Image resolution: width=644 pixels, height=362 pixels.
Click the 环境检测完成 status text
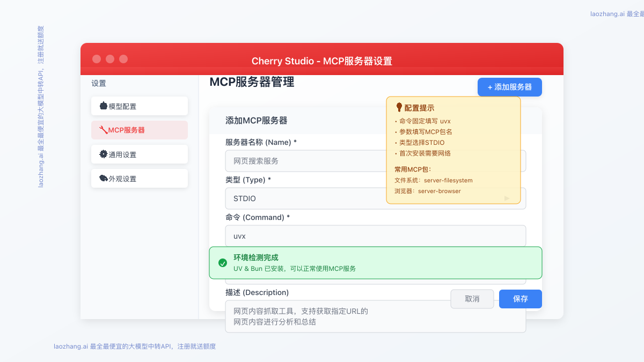point(256,257)
